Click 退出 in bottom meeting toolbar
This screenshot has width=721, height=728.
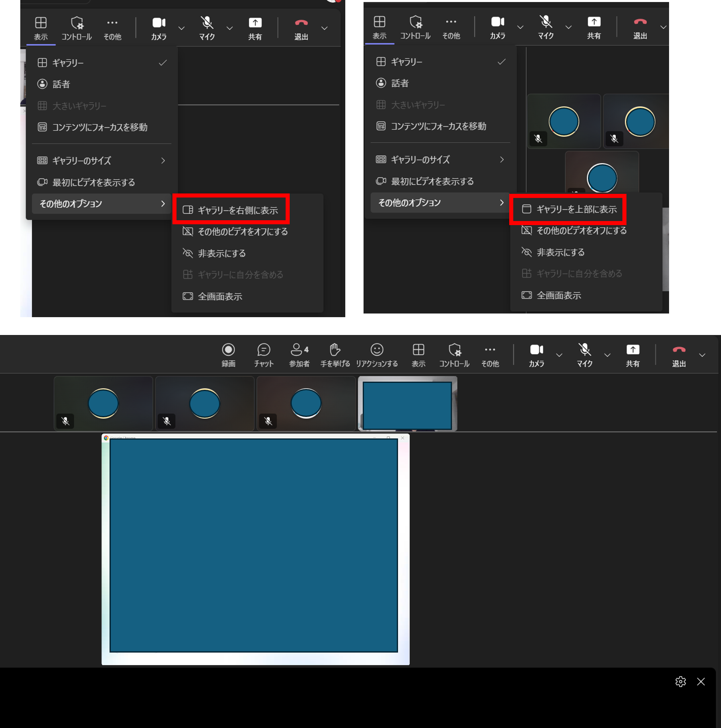point(679,355)
